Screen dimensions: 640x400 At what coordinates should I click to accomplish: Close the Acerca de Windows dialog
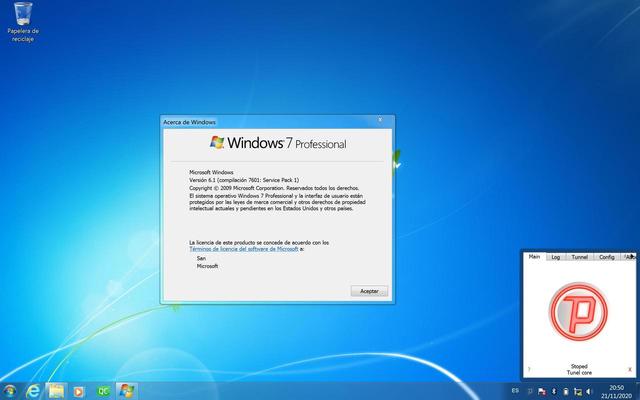380,120
